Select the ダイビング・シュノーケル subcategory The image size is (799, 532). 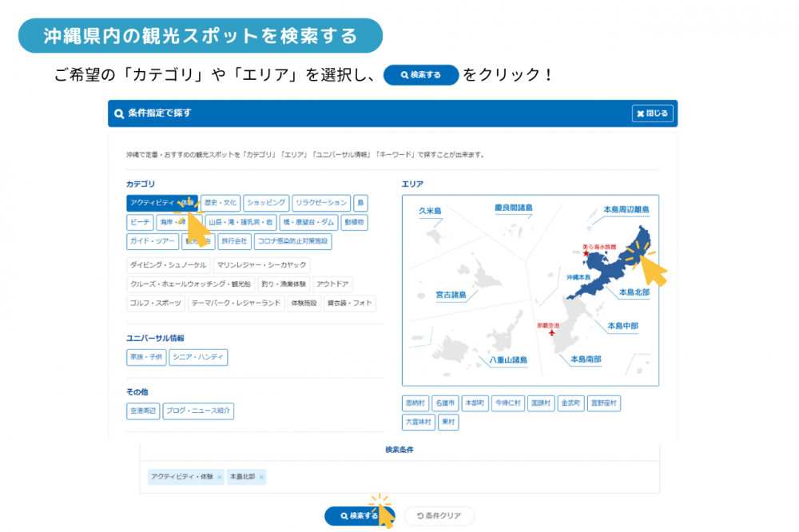click(x=168, y=264)
